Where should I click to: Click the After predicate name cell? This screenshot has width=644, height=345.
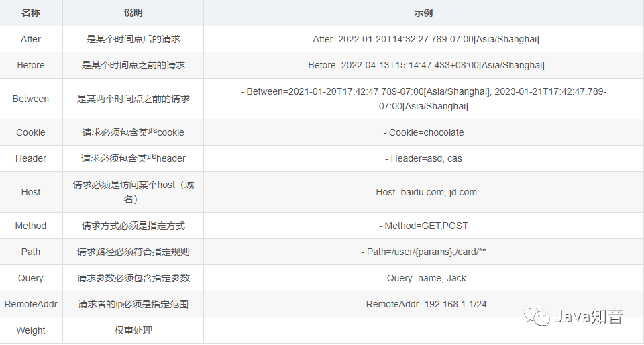[x=31, y=39]
